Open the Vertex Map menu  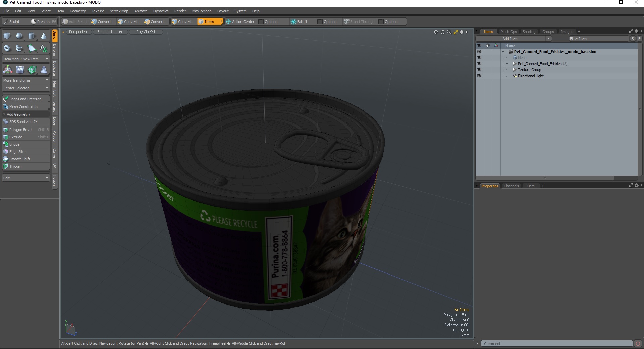point(119,11)
